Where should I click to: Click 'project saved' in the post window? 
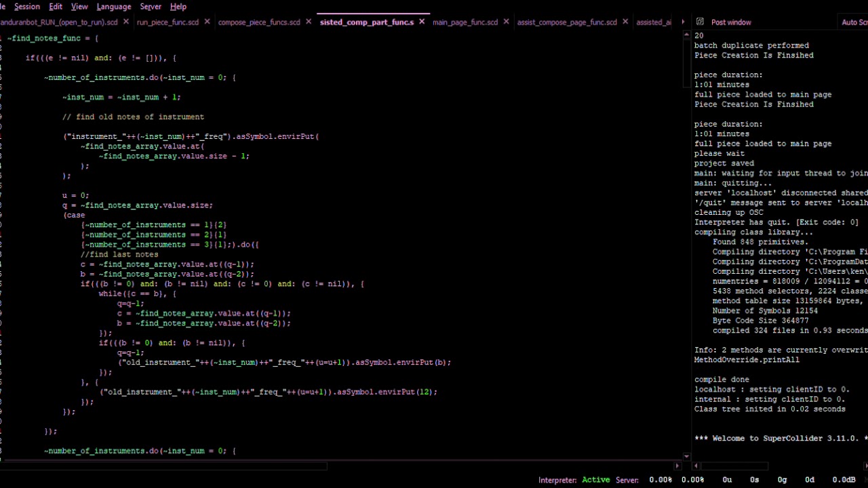(x=724, y=163)
